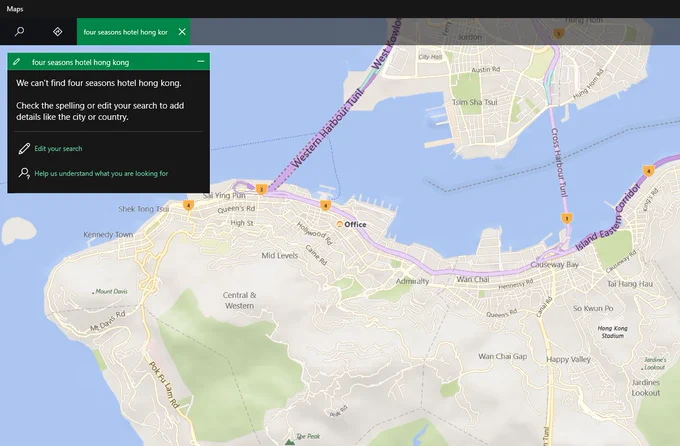Click route shield 5 near Hung Hom
This screenshot has height=446, width=680.
tap(559, 33)
